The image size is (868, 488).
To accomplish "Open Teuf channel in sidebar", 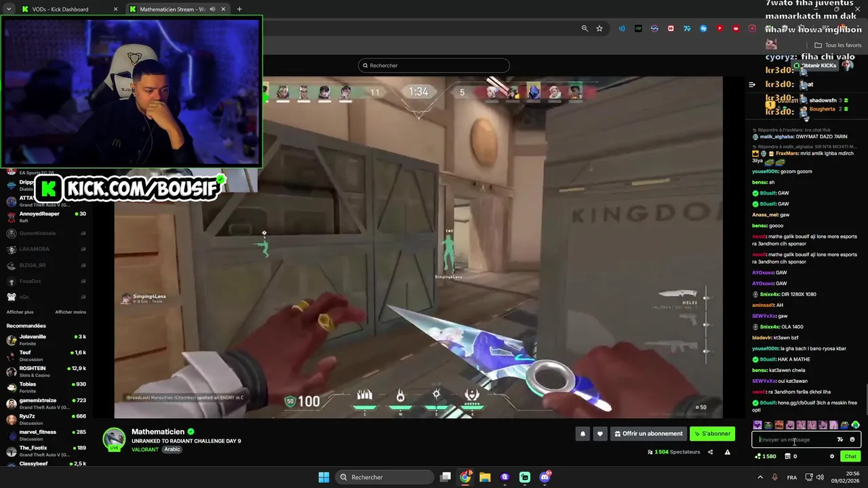I will pos(46,356).
